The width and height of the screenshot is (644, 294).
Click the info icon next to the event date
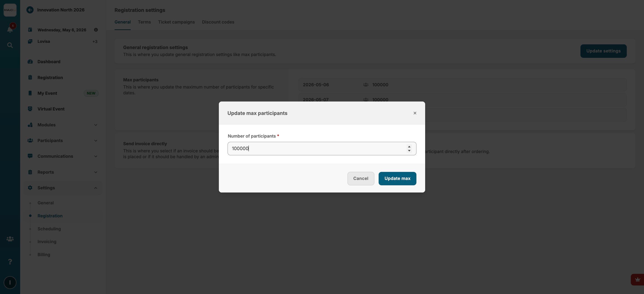96,30
